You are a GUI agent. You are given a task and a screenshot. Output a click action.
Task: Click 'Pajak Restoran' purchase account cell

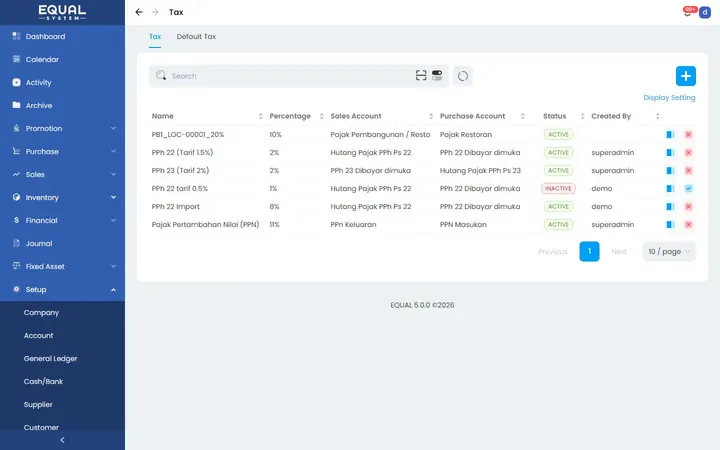[466, 135]
